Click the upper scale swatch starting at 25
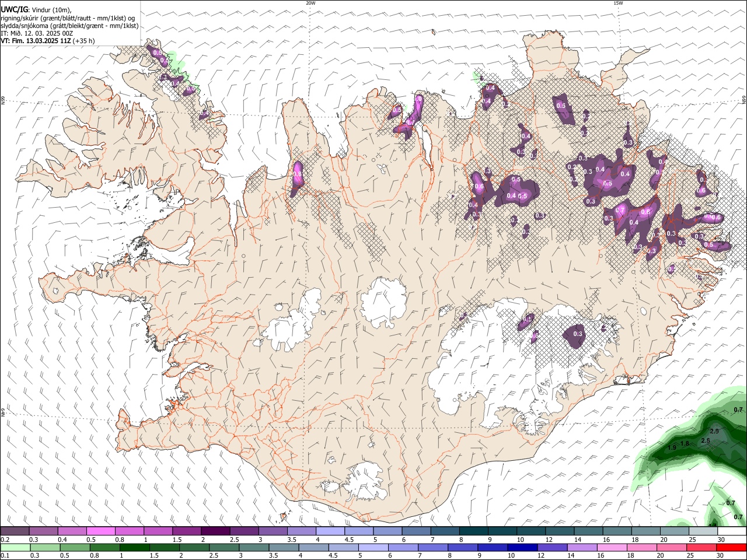Screen dimensions: 747x560 tap(703, 531)
